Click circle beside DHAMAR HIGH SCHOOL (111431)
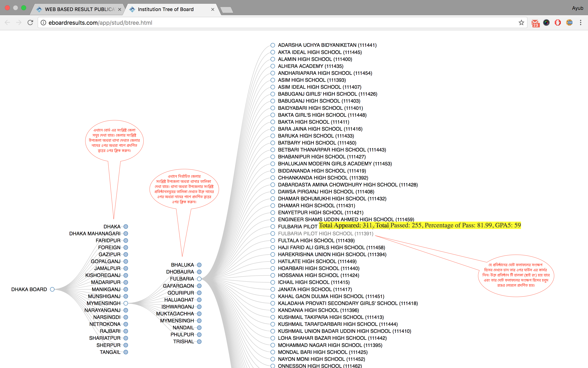Viewport: 588px width, 368px height. click(x=273, y=206)
